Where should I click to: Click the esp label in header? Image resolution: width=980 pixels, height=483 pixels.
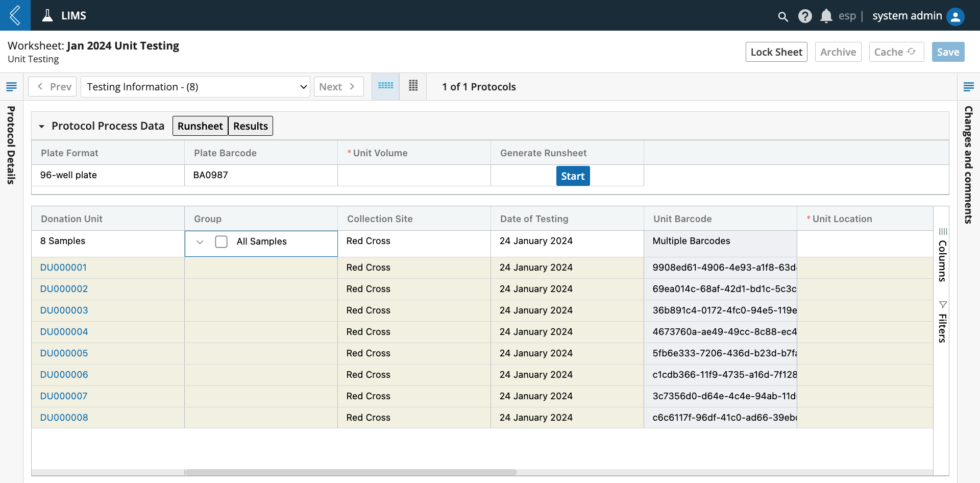[x=847, y=16]
